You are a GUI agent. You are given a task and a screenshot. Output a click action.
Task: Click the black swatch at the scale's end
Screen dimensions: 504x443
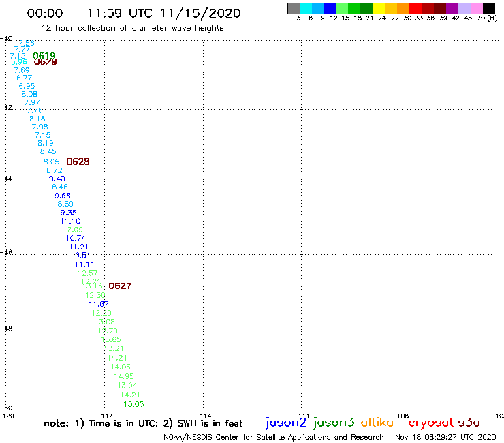488,8
